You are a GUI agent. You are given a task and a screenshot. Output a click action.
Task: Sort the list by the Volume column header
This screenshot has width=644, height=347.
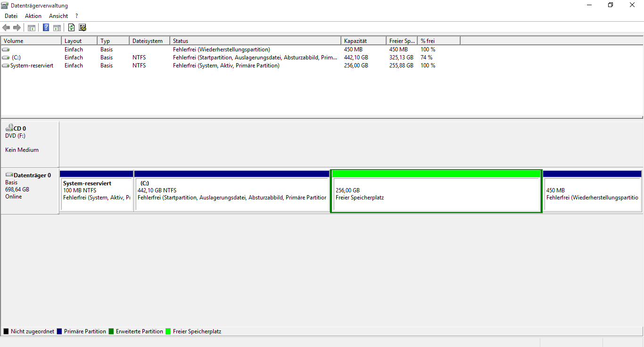31,41
